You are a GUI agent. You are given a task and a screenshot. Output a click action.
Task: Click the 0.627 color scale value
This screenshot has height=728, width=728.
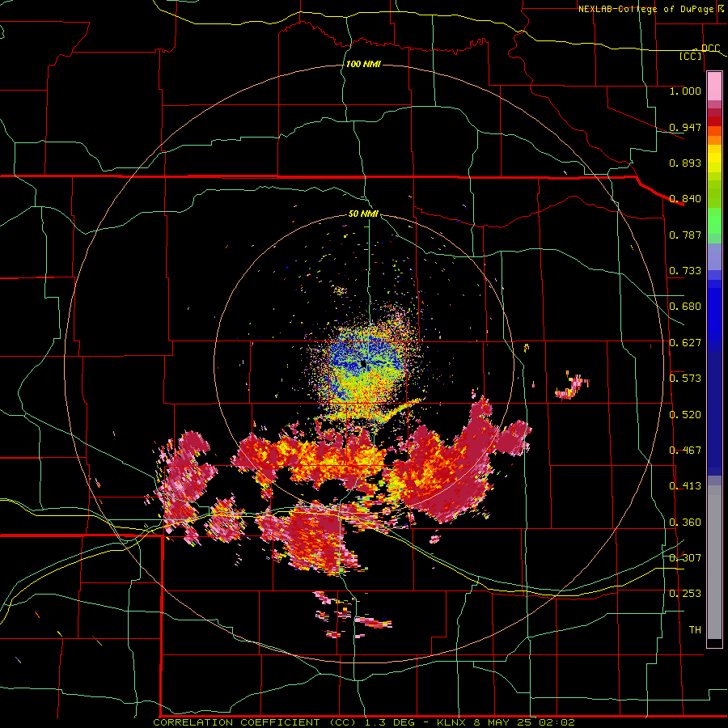tap(685, 343)
